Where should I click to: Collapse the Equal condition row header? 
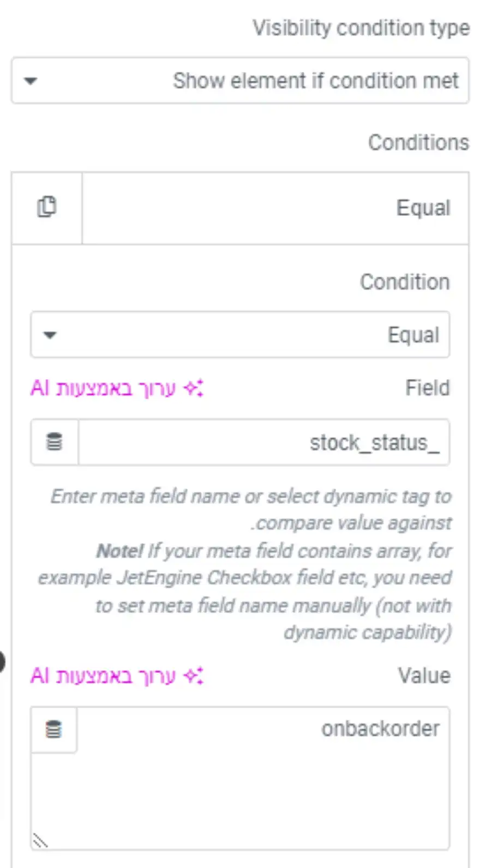click(276, 208)
